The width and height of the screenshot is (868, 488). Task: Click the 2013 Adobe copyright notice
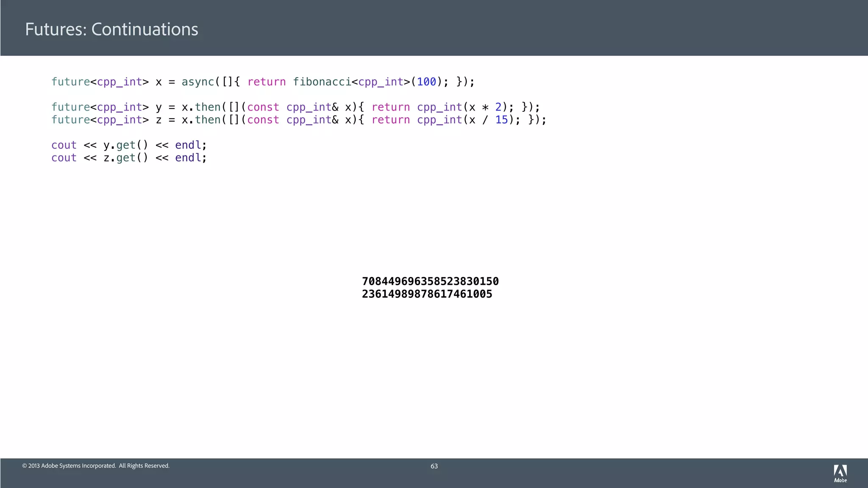coord(96,466)
